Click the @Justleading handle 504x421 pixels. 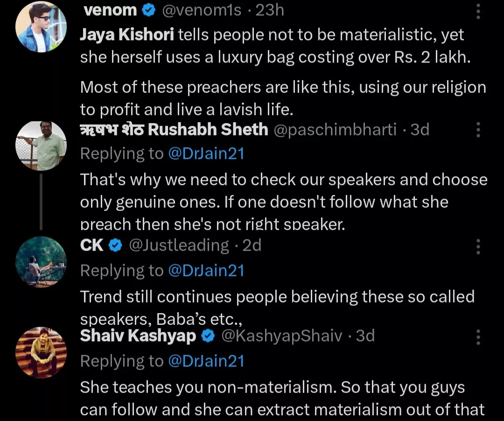179,246
